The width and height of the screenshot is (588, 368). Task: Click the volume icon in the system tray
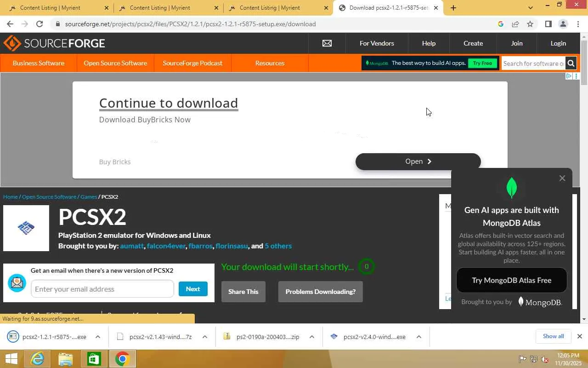(x=545, y=359)
